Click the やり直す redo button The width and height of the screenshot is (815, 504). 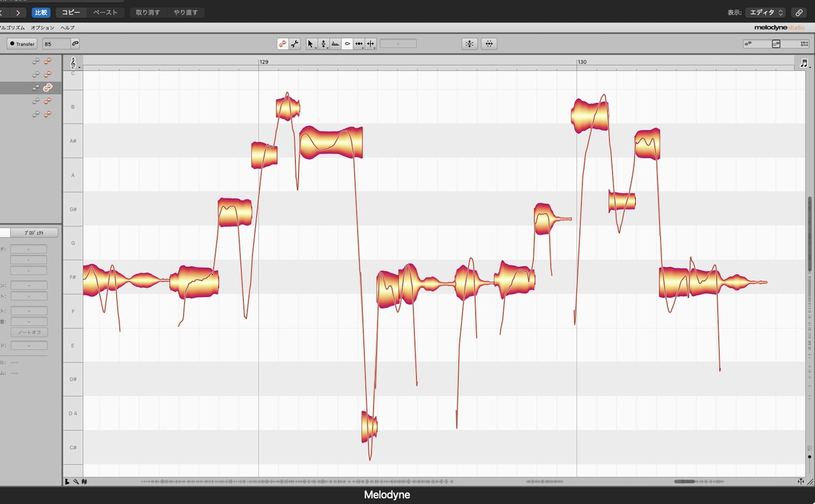coord(186,13)
